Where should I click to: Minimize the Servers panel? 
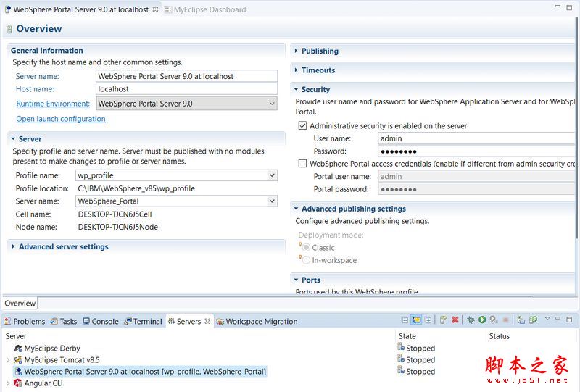[x=558, y=318]
